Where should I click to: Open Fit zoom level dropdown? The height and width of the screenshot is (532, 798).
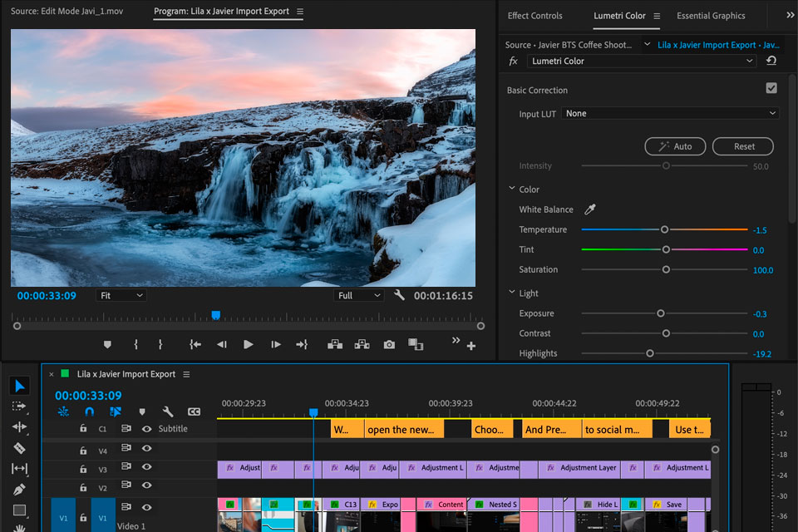(121, 295)
